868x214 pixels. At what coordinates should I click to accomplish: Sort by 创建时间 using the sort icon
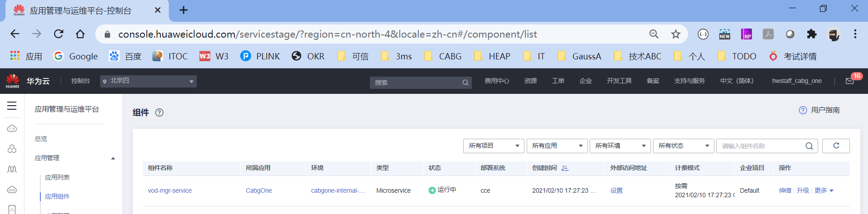[565, 168]
